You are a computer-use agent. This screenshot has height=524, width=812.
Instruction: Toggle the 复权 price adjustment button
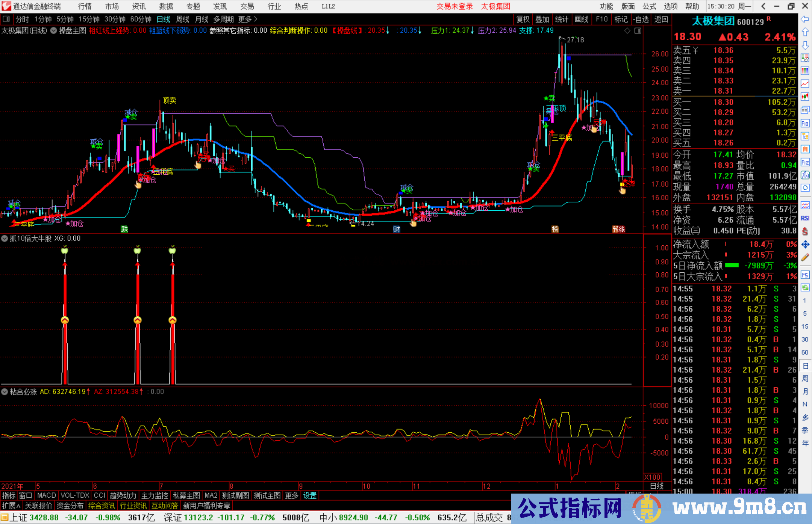[523, 19]
